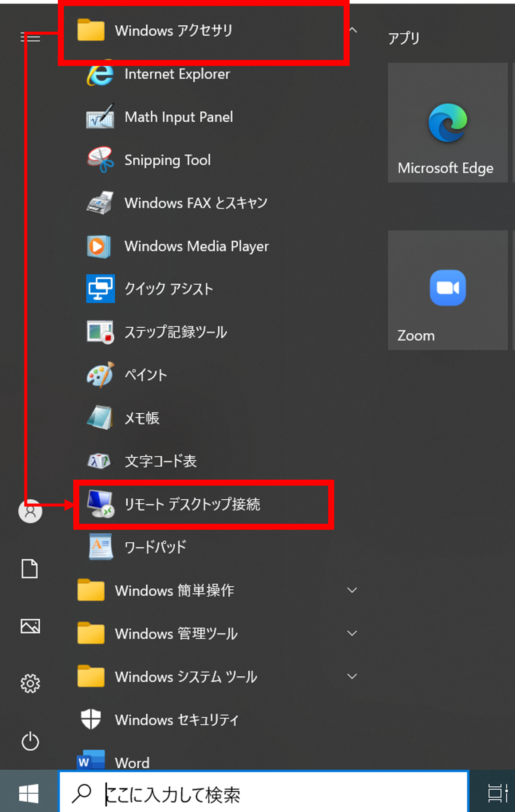Open クイック アシスト icon
This screenshot has height=812, width=515.
point(100,289)
